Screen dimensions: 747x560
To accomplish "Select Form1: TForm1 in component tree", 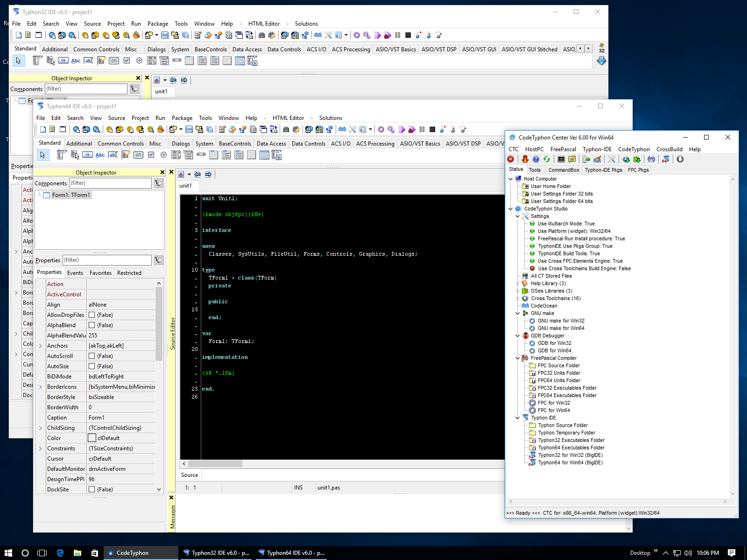I will click(71, 195).
